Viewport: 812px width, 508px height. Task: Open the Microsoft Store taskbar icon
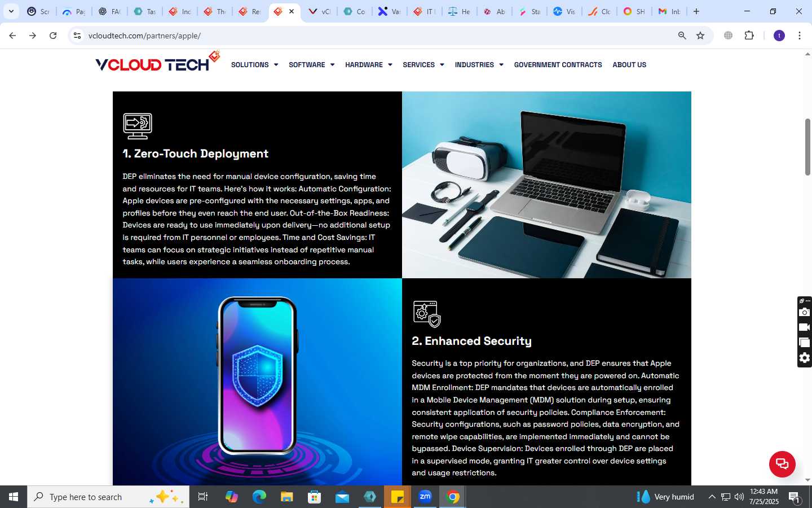pos(315,497)
